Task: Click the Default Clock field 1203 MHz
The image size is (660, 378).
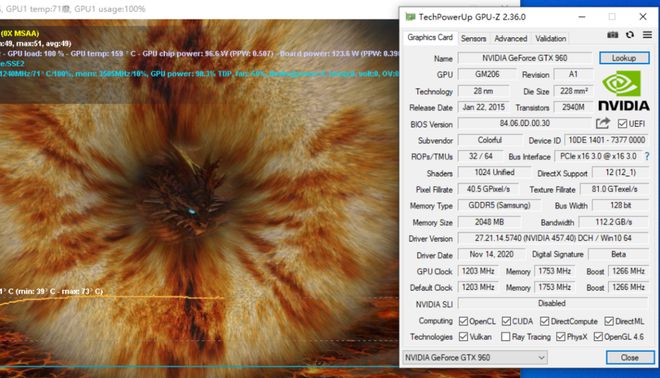Action: coord(478,287)
